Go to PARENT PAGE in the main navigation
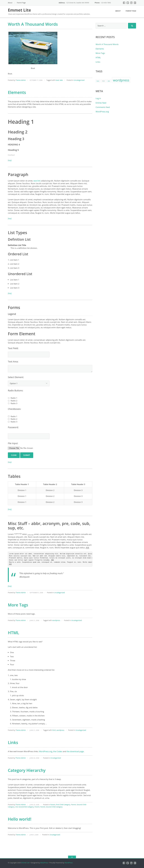Screen dimensions: 144x868 [131, 11]
